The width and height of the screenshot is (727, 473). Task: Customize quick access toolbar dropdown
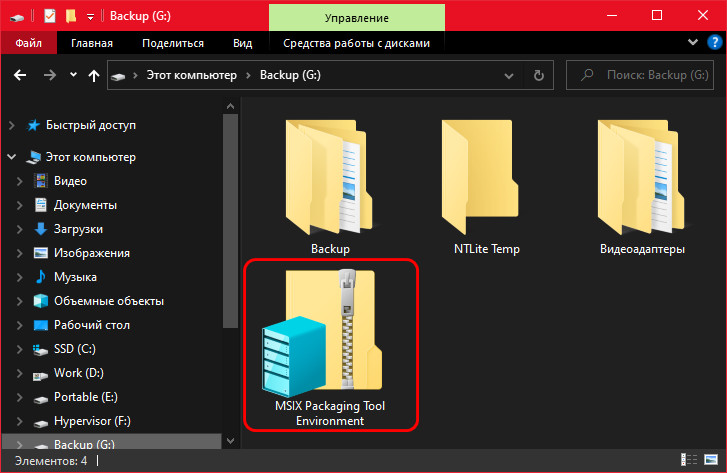pyautogui.click(x=90, y=17)
